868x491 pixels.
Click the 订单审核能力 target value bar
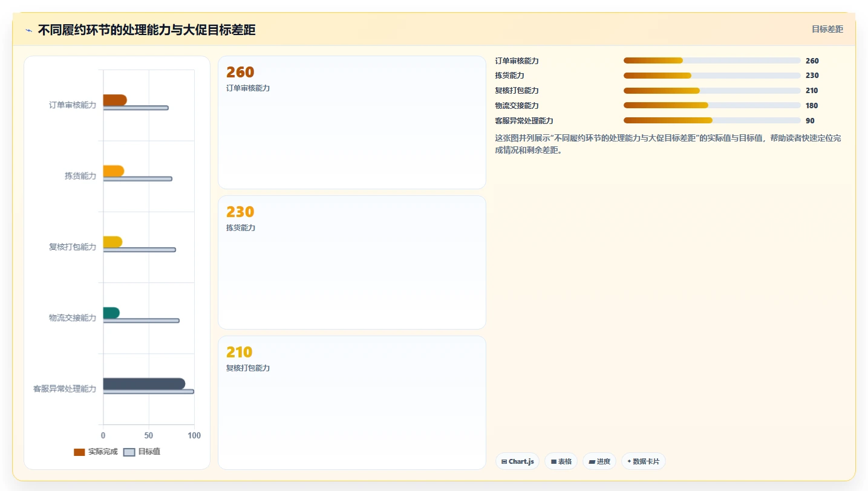tap(135, 108)
